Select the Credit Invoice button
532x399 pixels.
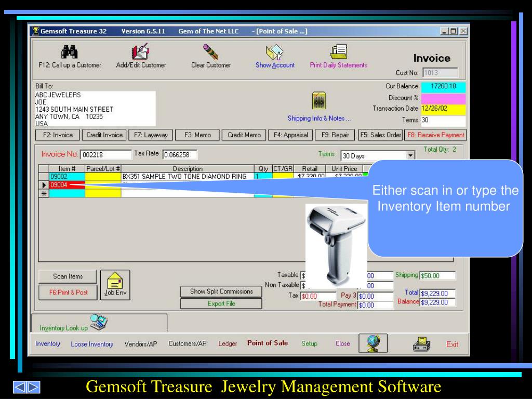[x=104, y=135]
